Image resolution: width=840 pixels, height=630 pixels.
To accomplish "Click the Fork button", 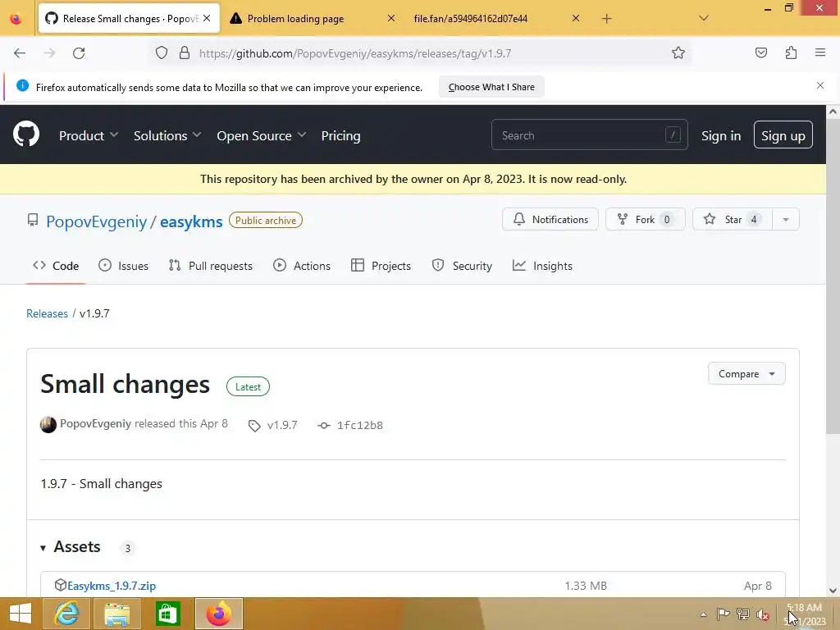I will point(645,220).
